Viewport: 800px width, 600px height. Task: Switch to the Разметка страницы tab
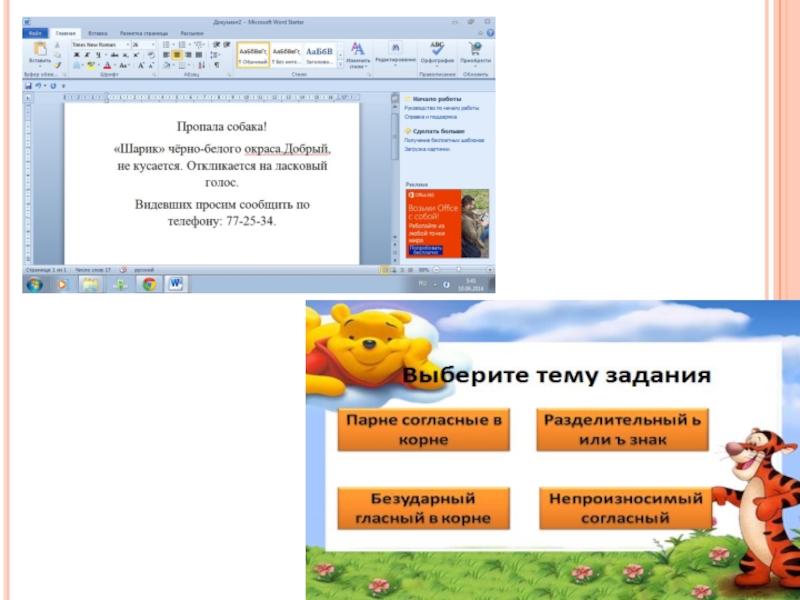point(144,33)
